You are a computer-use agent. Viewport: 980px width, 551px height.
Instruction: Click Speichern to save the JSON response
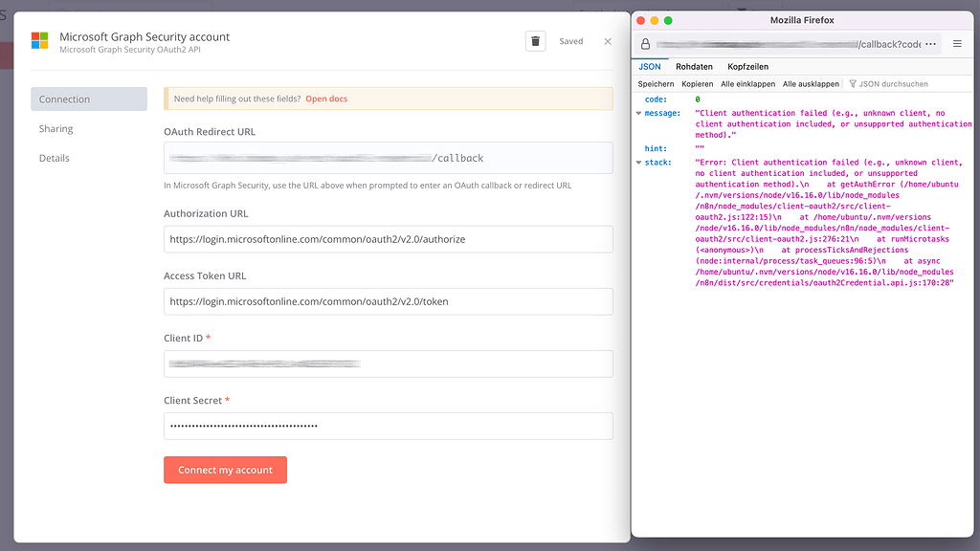[x=656, y=83]
